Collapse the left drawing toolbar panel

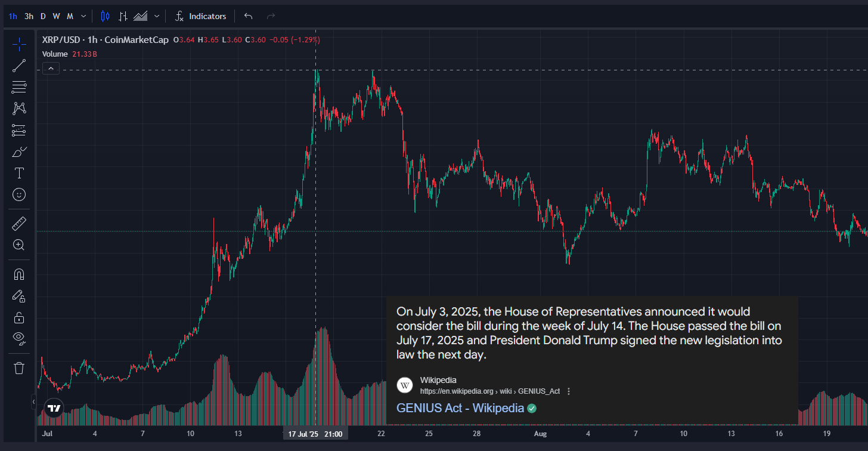[x=34, y=402]
